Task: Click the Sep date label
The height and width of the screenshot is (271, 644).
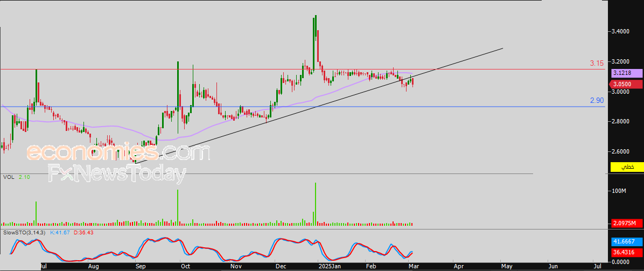Action: click(141, 267)
